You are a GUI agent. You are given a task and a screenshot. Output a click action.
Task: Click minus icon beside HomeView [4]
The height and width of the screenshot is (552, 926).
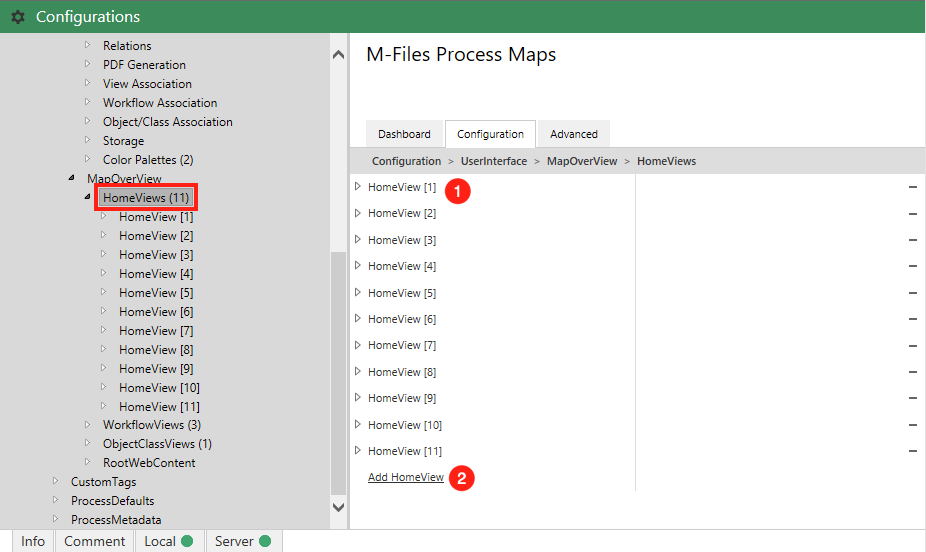point(912,266)
